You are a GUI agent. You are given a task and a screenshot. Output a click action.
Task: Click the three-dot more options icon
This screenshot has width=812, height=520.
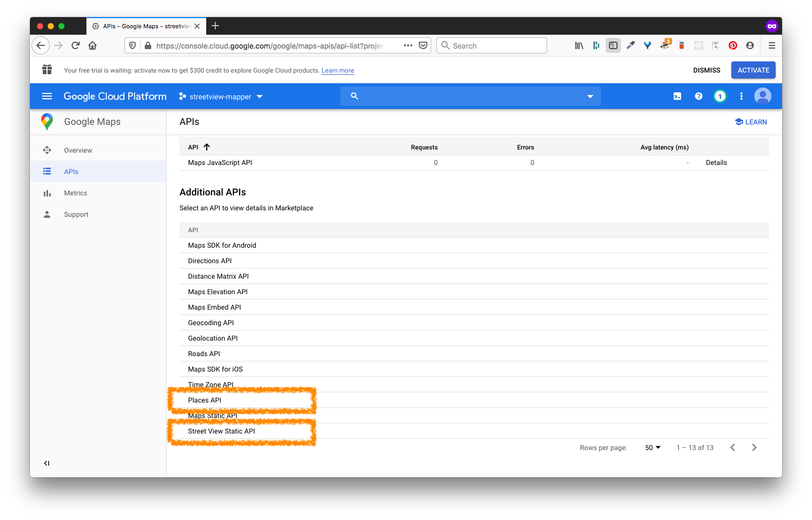[x=741, y=96]
